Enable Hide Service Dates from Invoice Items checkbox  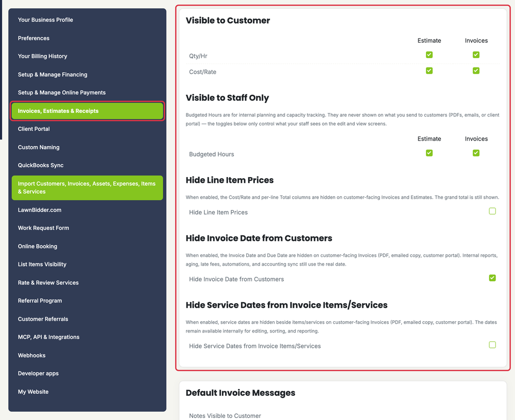492,345
